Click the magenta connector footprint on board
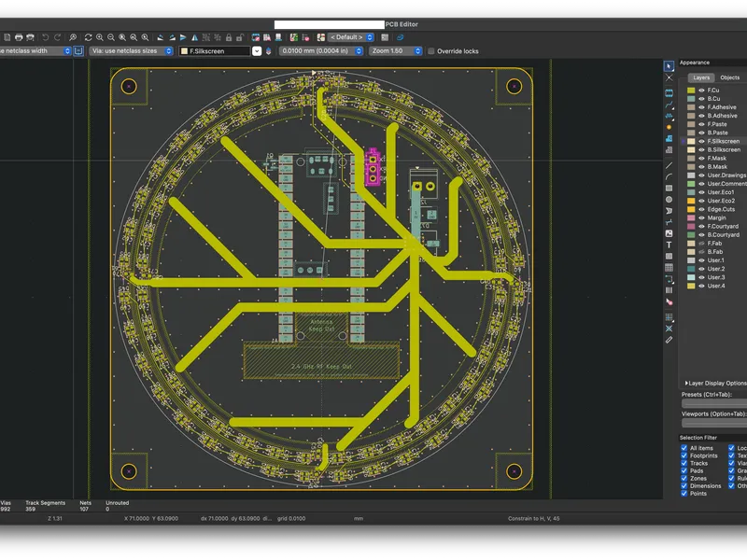Screen dimensions: 747x560 click(373, 167)
